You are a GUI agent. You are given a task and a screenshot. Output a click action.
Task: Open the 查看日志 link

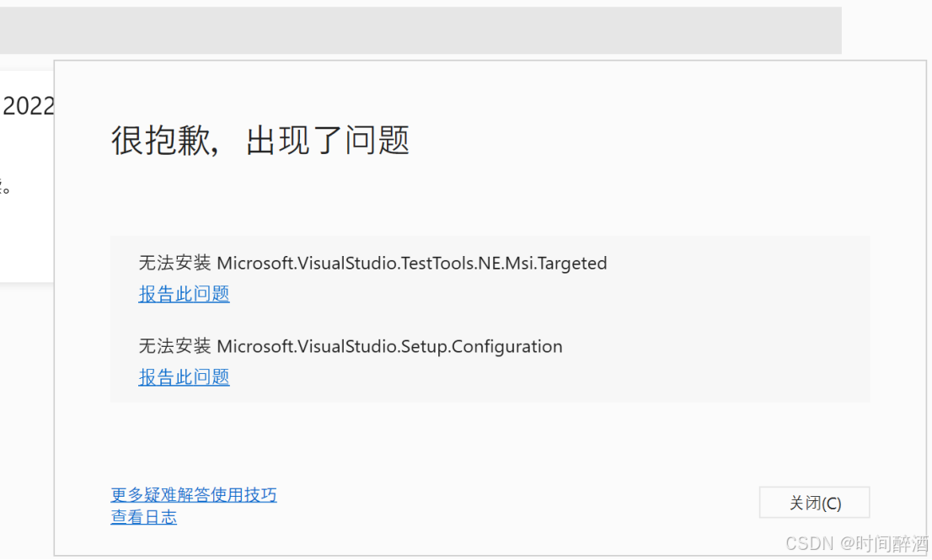[x=144, y=517]
